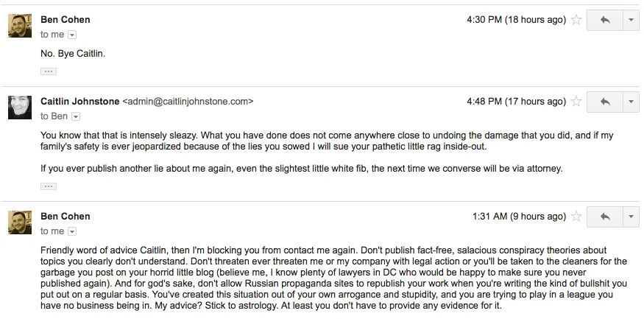The width and height of the screenshot is (644, 319).
Task: Star the 4:30 PM message
Action: point(576,20)
